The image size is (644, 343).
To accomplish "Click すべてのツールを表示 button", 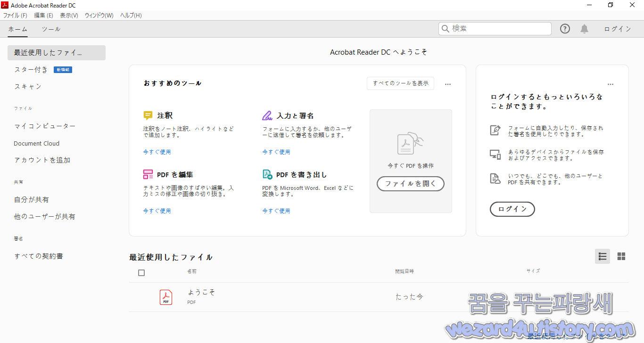I will pyautogui.click(x=401, y=83).
